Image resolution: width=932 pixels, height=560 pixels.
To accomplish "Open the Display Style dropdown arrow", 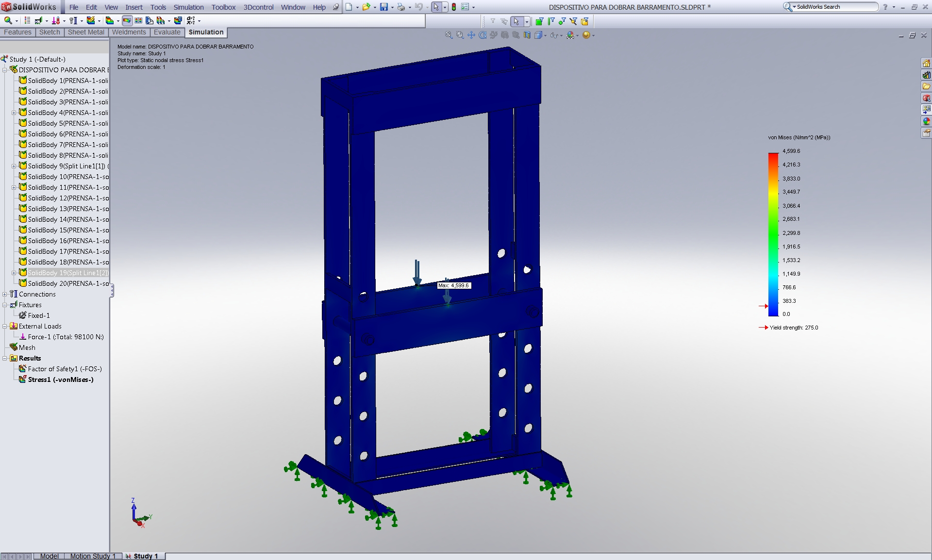I will pyautogui.click(x=545, y=35).
